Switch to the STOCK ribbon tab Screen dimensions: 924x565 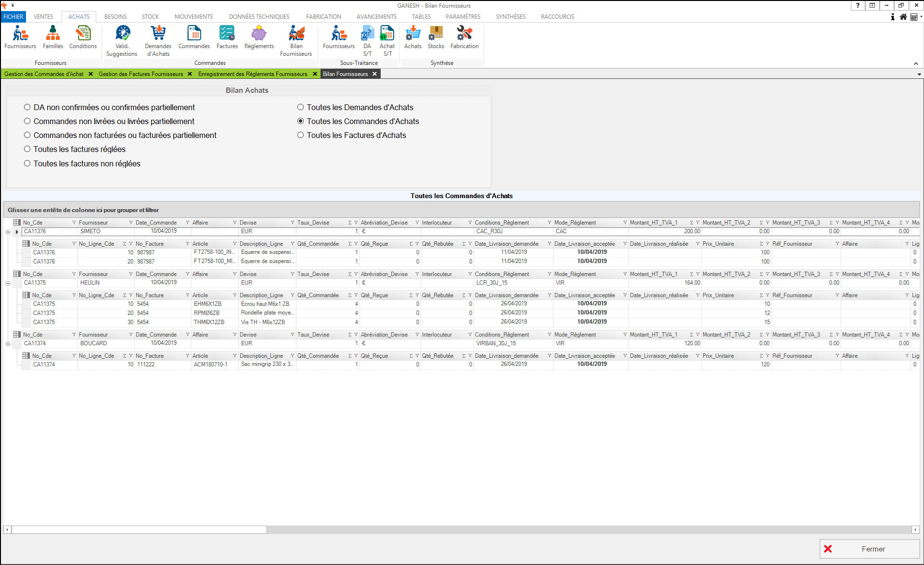coord(150,16)
